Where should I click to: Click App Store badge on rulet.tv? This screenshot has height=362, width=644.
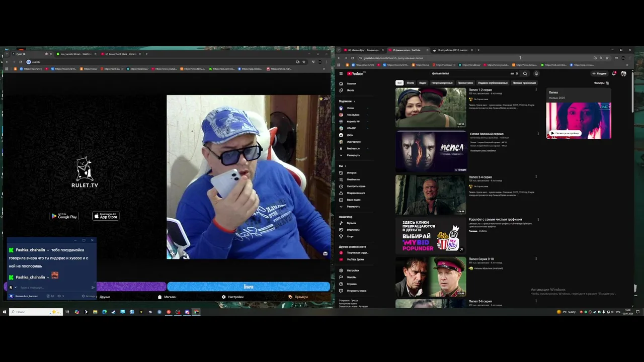click(x=106, y=216)
